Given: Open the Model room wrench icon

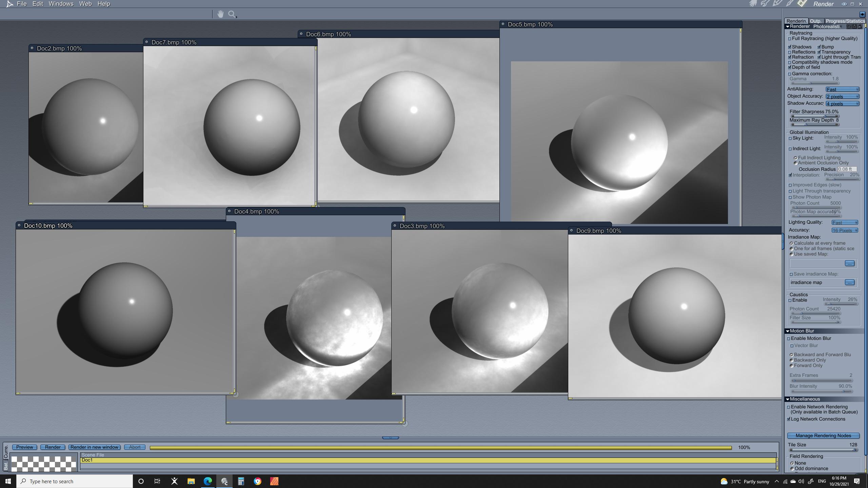Looking at the screenshot, I should click(x=765, y=4).
